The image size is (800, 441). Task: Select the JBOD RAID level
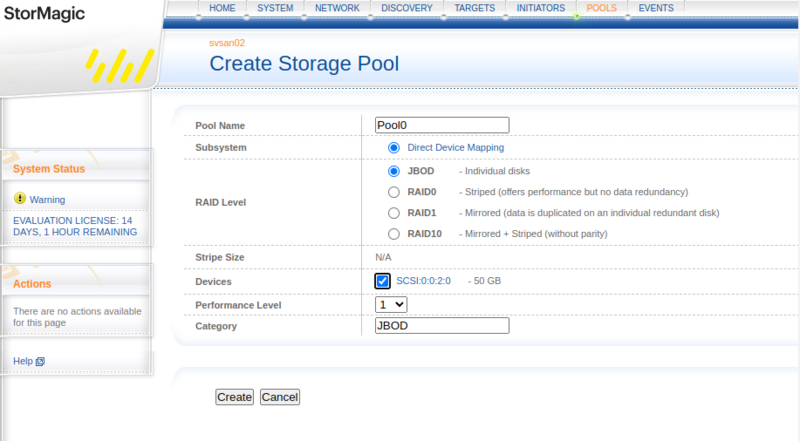[x=394, y=171]
